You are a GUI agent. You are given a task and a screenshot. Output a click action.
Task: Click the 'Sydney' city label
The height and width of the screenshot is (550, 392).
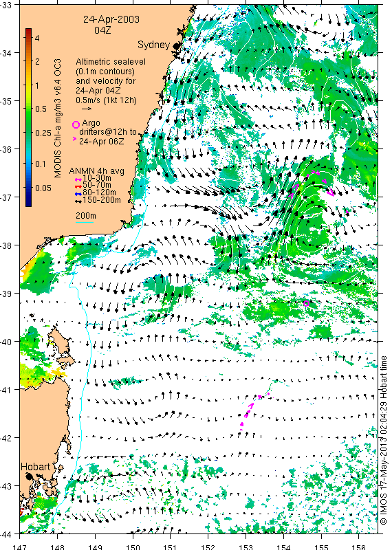[x=154, y=45]
